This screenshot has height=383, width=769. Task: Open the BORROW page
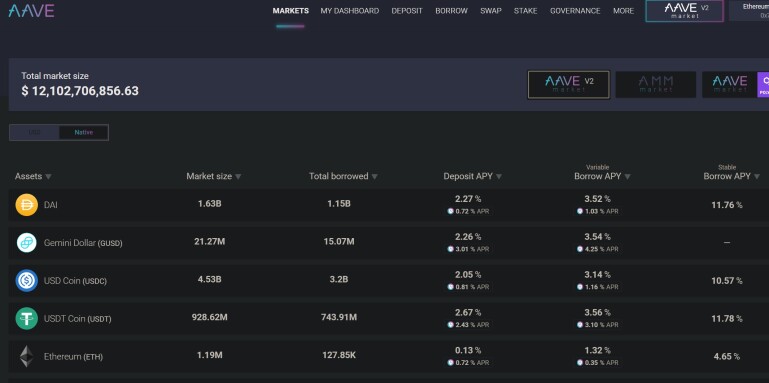click(x=451, y=11)
